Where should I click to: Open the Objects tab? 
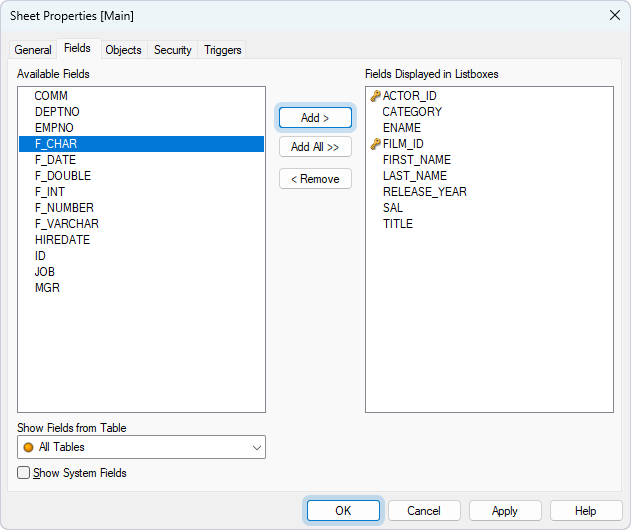point(123,50)
